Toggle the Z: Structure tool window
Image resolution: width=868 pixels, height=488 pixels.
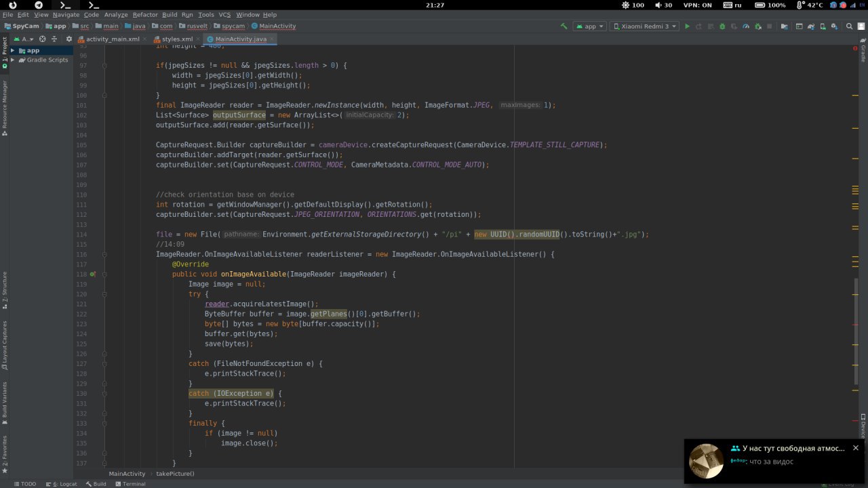point(4,290)
